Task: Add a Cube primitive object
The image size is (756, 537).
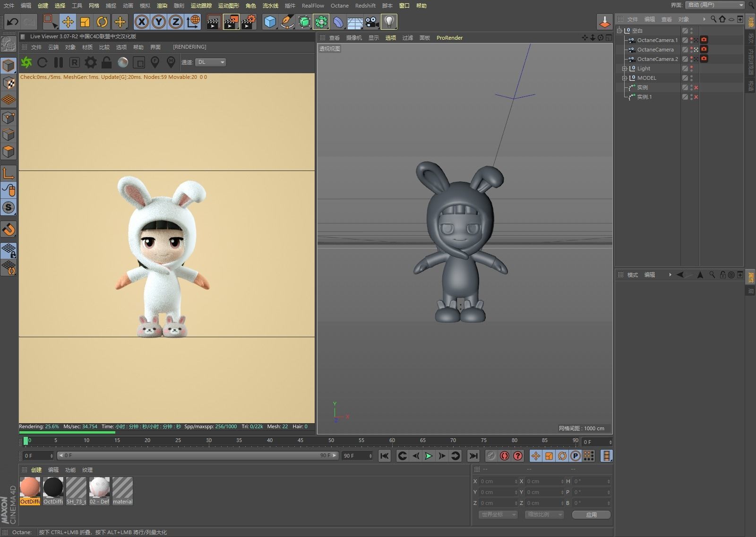Action: click(x=270, y=22)
